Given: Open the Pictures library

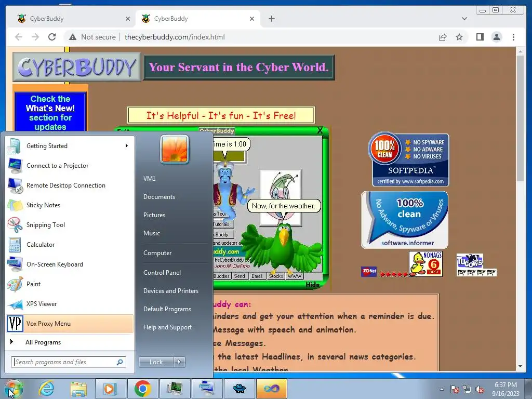Looking at the screenshot, I should (x=154, y=215).
